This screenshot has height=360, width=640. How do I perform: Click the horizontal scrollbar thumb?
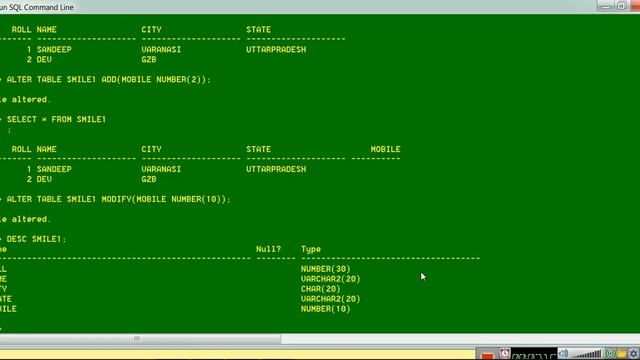click(x=140, y=338)
